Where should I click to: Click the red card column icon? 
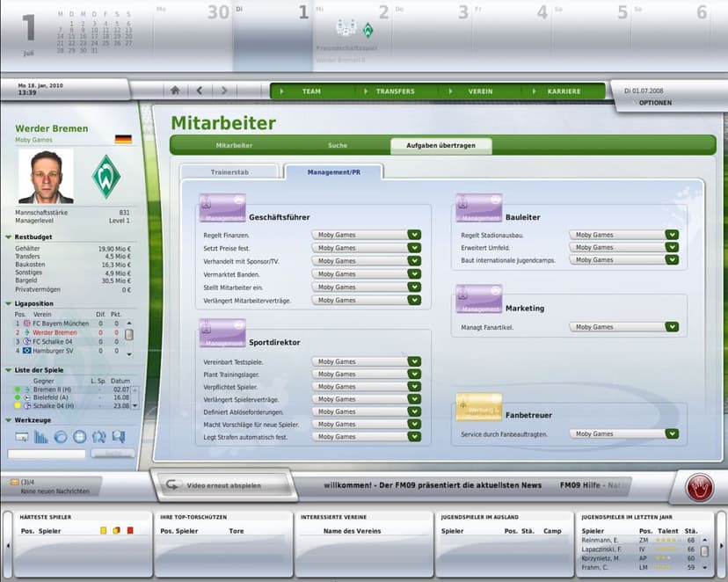130,530
